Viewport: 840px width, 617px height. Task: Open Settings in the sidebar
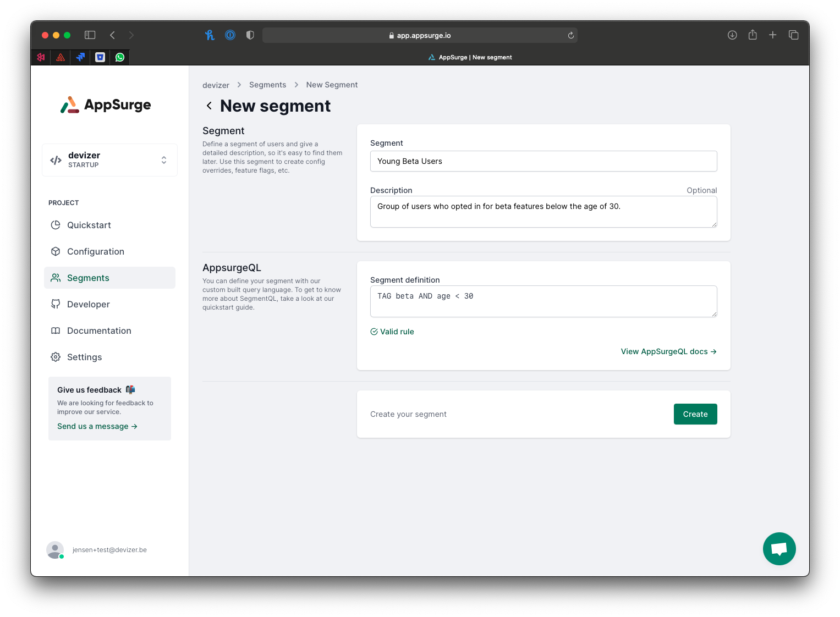109,357
